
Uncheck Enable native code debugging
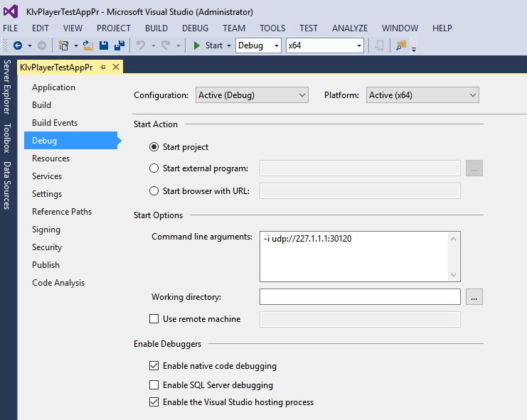(154, 366)
